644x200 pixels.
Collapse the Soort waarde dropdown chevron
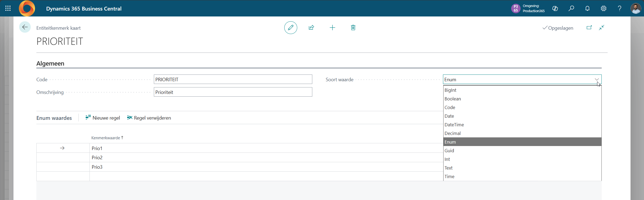coord(597,79)
